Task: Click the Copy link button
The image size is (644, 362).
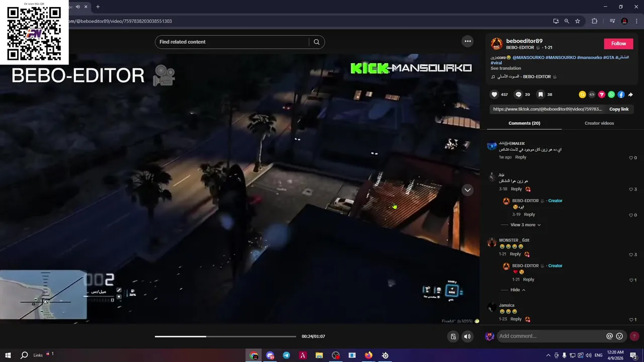Action: [x=619, y=109]
